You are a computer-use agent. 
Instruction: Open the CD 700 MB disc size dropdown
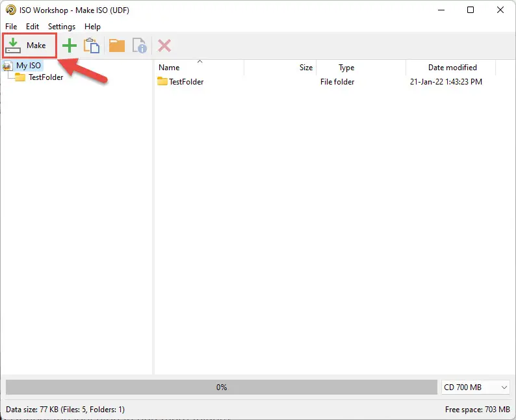click(476, 387)
